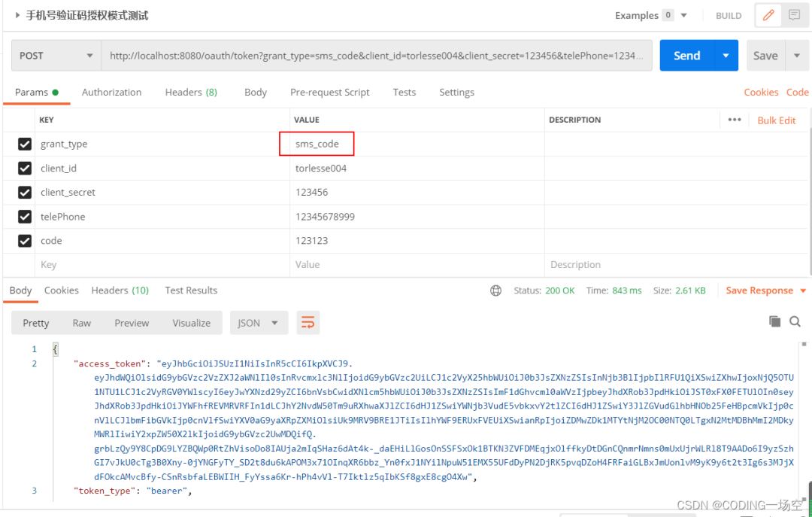Click Bulk Edit

coord(776,120)
